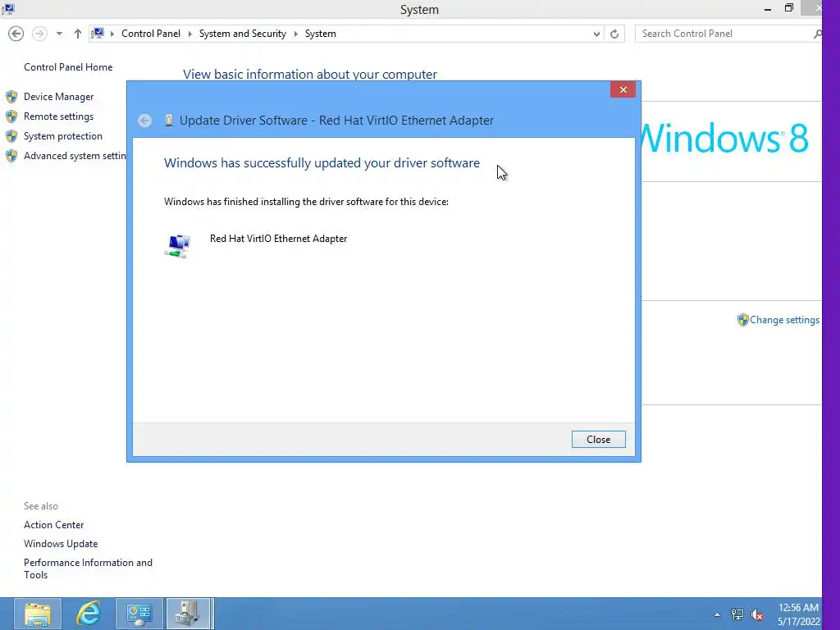
Task: Click the network tray icon
Action: tap(737, 614)
